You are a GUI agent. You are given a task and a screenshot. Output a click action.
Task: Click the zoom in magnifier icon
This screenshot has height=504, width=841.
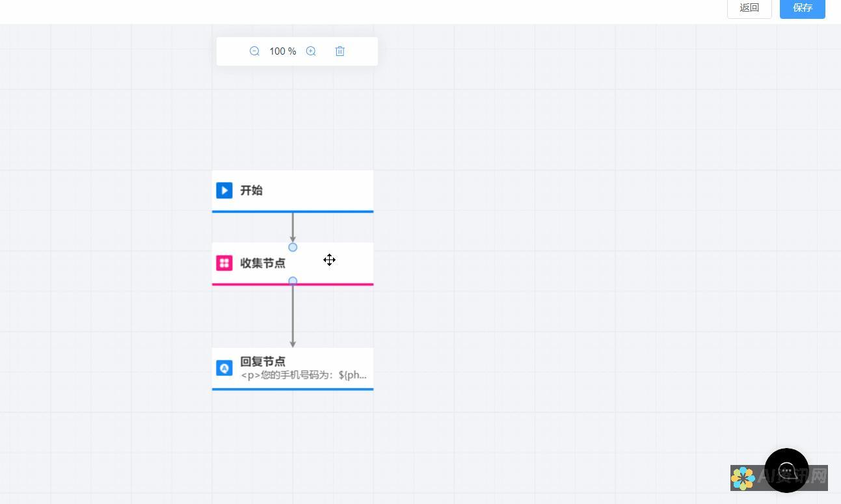coord(311,51)
